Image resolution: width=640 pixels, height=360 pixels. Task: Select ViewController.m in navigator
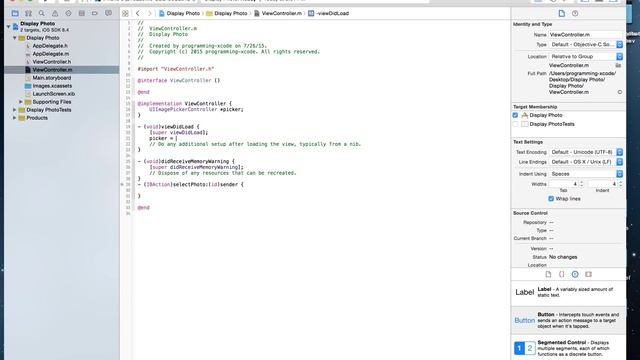pyautogui.click(x=62, y=70)
